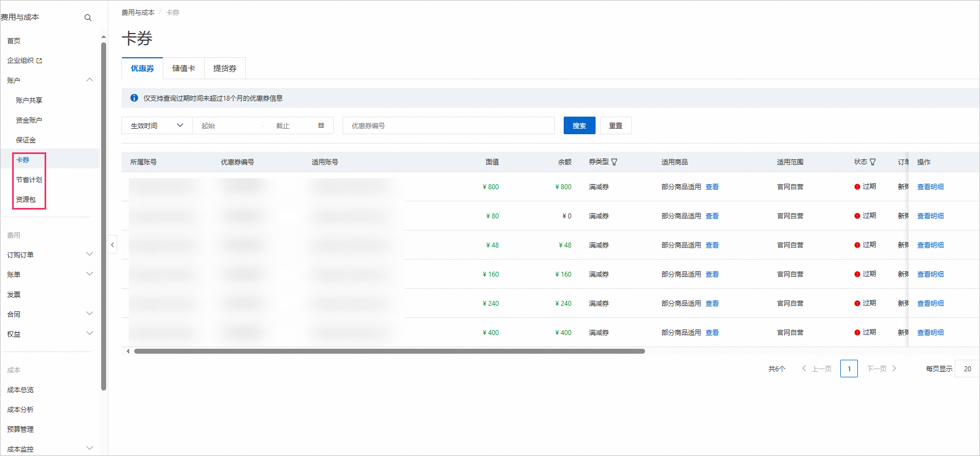This screenshot has height=456, width=980.
Task: Go to the 下一页 next page
Action: pyautogui.click(x=882, y=369)
